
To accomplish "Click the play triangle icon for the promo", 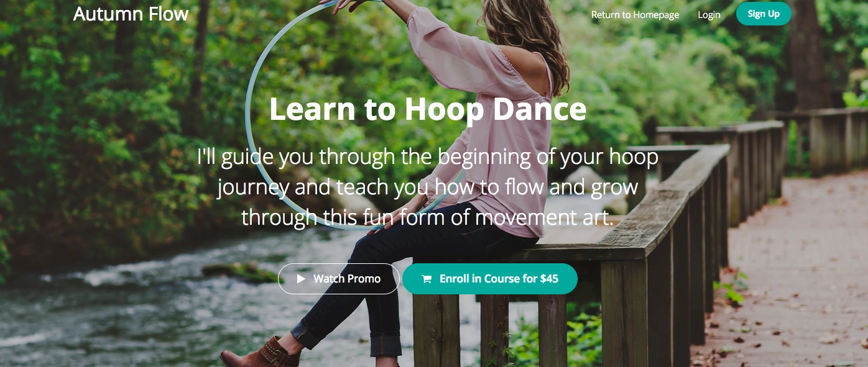I will (x=301, y=279).
